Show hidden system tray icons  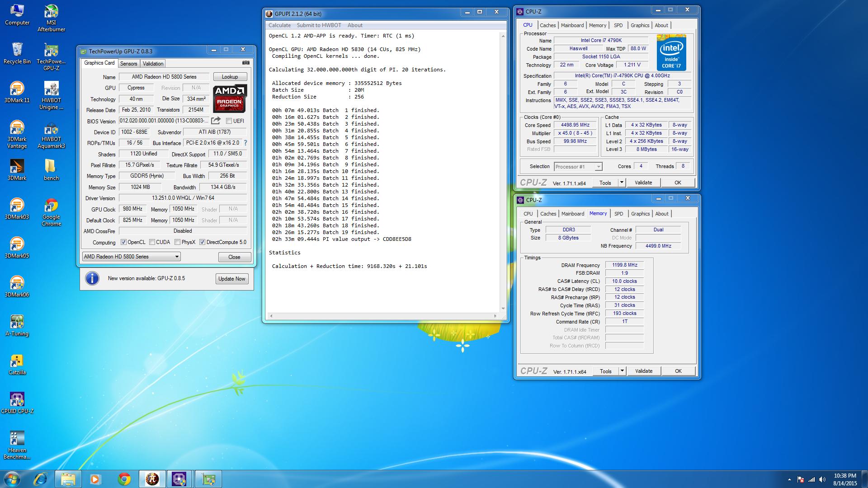[x=789, y=479]
